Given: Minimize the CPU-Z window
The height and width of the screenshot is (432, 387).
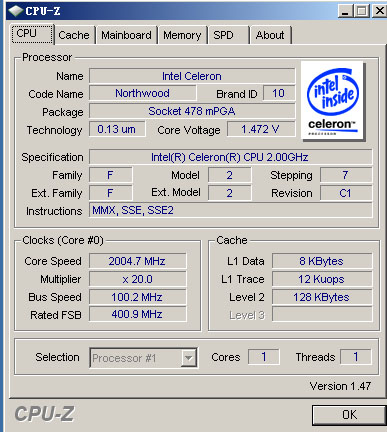Looking at the screenshot, I should (x=345, y=11).
